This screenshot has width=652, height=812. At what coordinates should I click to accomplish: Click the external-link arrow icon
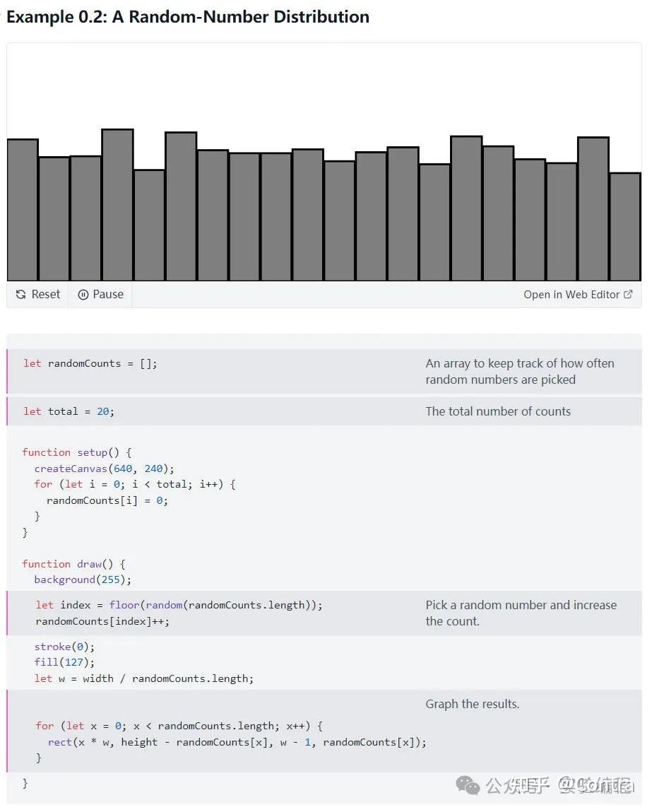click(x=628, y=295)
